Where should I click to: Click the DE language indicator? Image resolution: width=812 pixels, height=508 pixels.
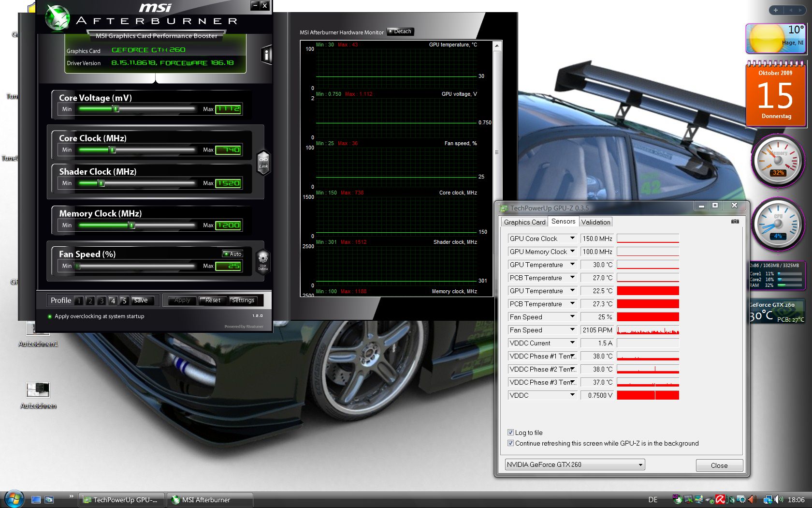pyautogui.click(x=653, y=500)
